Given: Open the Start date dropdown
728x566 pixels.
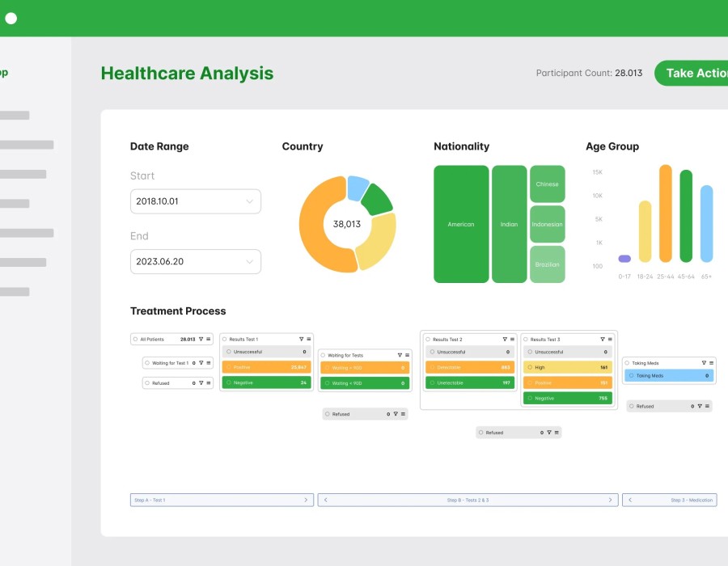Looking at the screenshot, I should 195,201.
